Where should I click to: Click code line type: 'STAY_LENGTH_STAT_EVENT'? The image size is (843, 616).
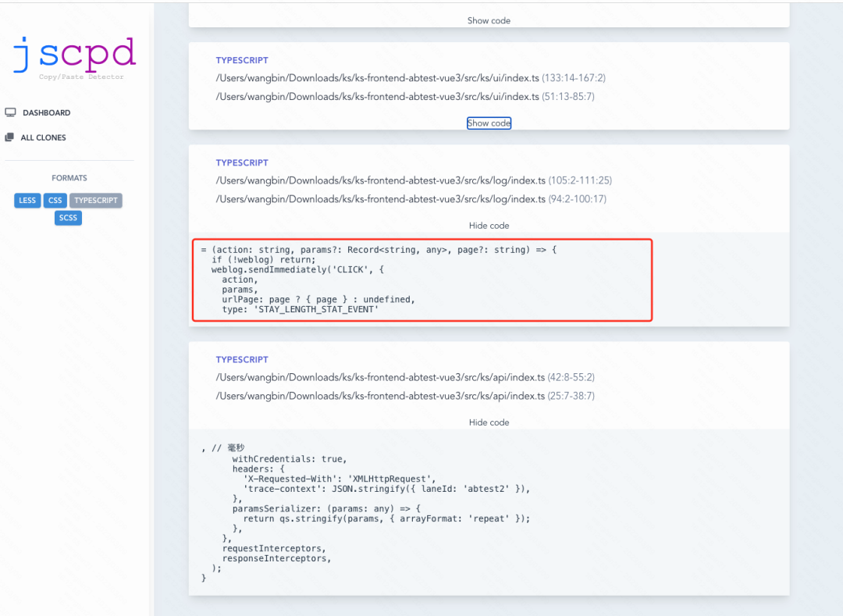(300, 309)
